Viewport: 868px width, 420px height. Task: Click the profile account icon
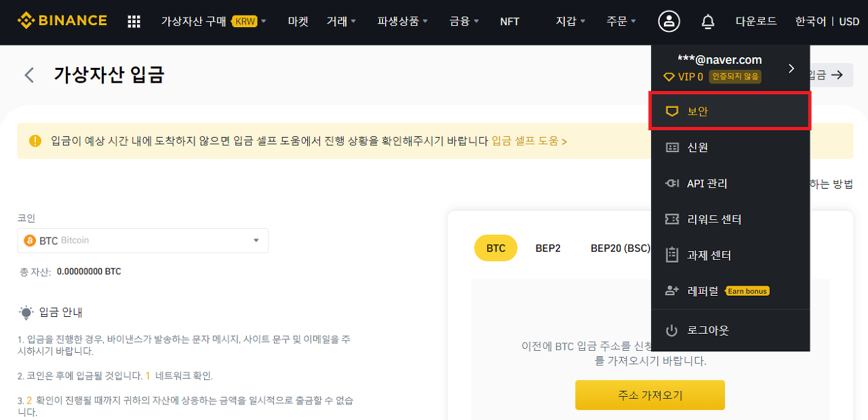pyautogui.click(x=669, y=21)
